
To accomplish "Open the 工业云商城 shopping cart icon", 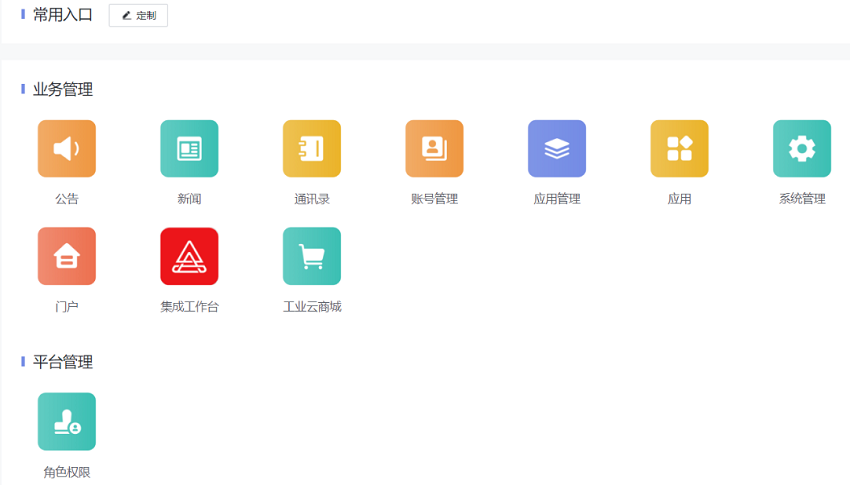I will click(x=312, y=256).
